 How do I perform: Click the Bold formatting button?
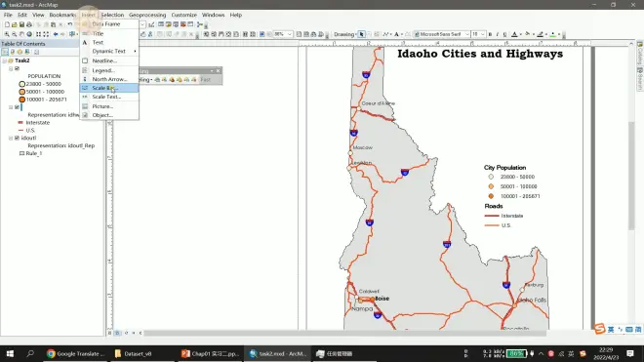pos(490,34)
